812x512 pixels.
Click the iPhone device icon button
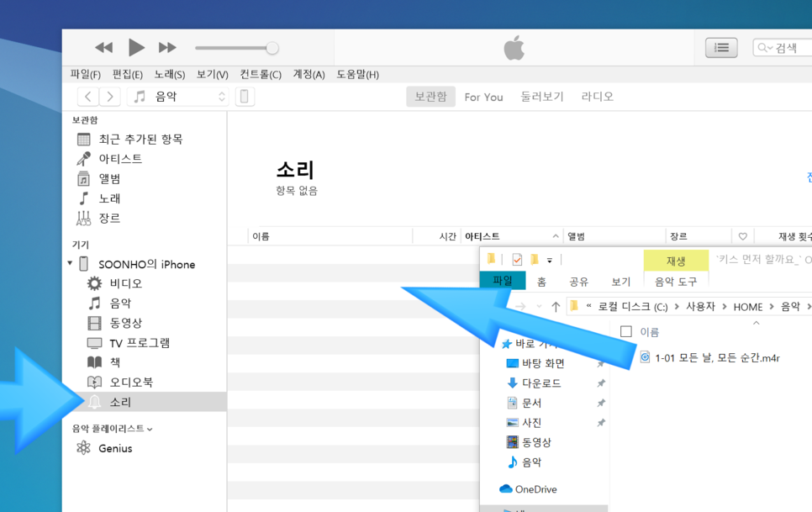(245, 97)
